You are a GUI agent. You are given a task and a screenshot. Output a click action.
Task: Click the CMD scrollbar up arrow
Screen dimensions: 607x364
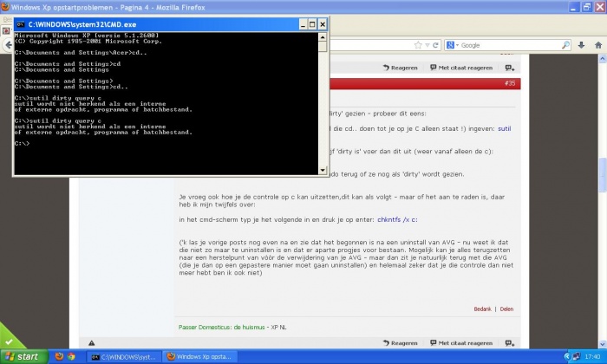323,36
